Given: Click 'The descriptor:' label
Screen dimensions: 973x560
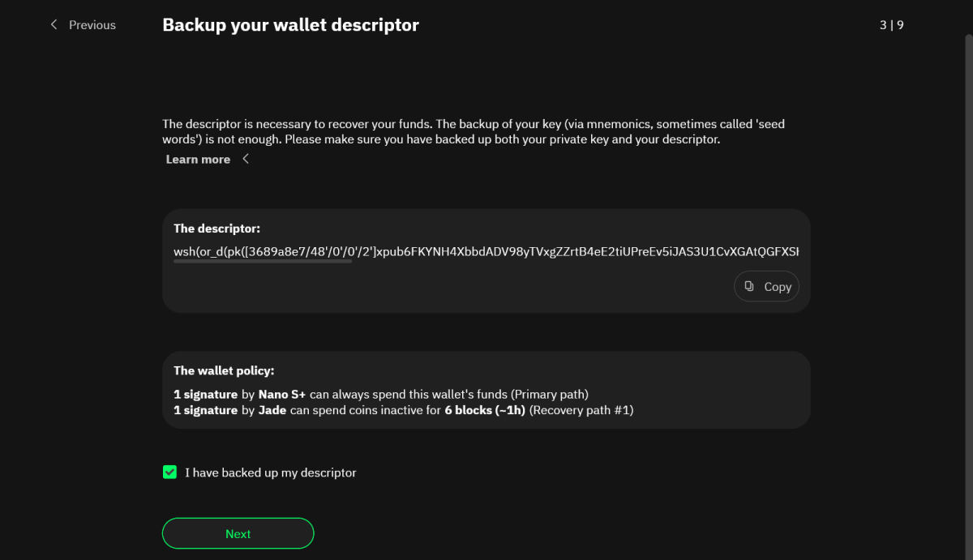Looking at the screenshot, I should click(216, 229).
